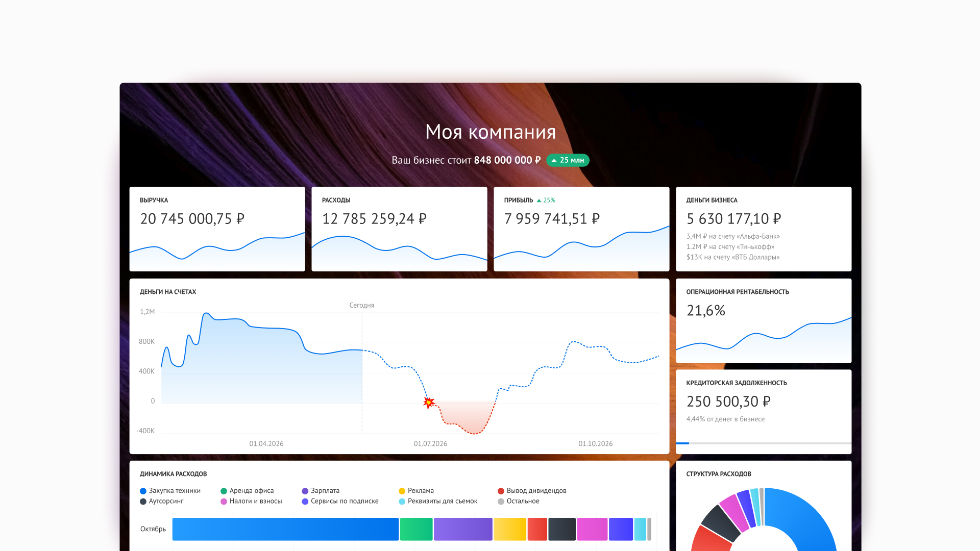This screenshot has width=980, height=551.
Task: Click the Тинькофф account line
Action: pyautogui.click(x=730, y=246)
